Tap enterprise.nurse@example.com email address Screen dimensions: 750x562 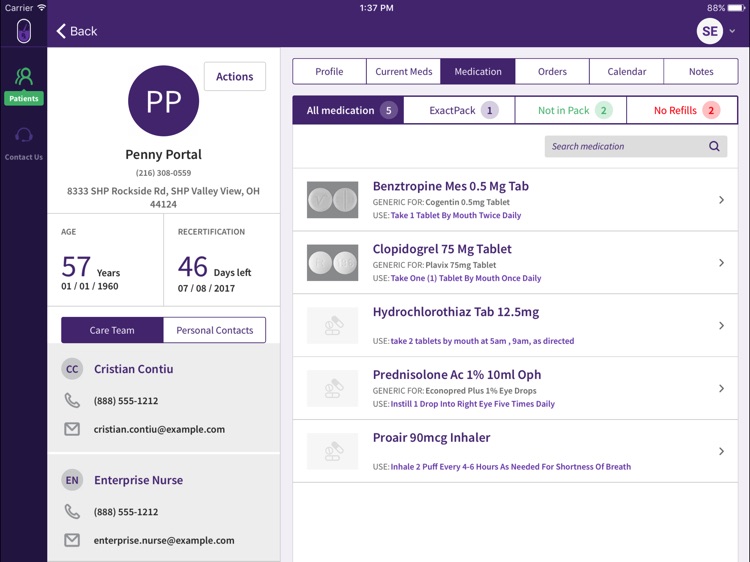click(164, 540)
